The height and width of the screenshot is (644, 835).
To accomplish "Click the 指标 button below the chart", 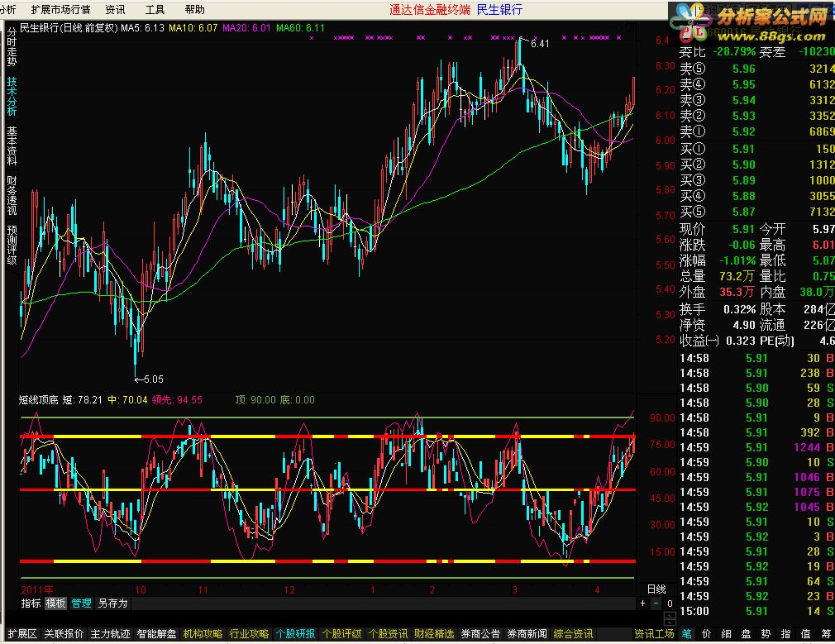I will (31, 603).
